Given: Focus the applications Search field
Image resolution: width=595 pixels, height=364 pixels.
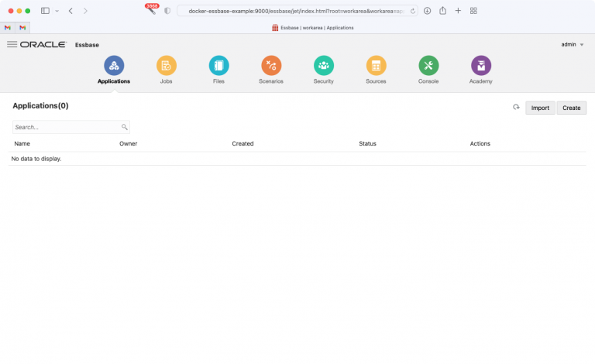Looking at the screenshot, I should coord(67,127).
